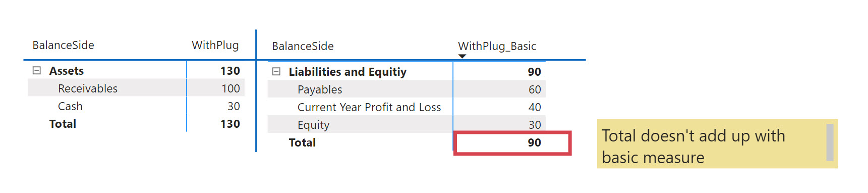868x193 pixels.
Task: Click BalanceSide header in left matrix
Action: [64, 45]
